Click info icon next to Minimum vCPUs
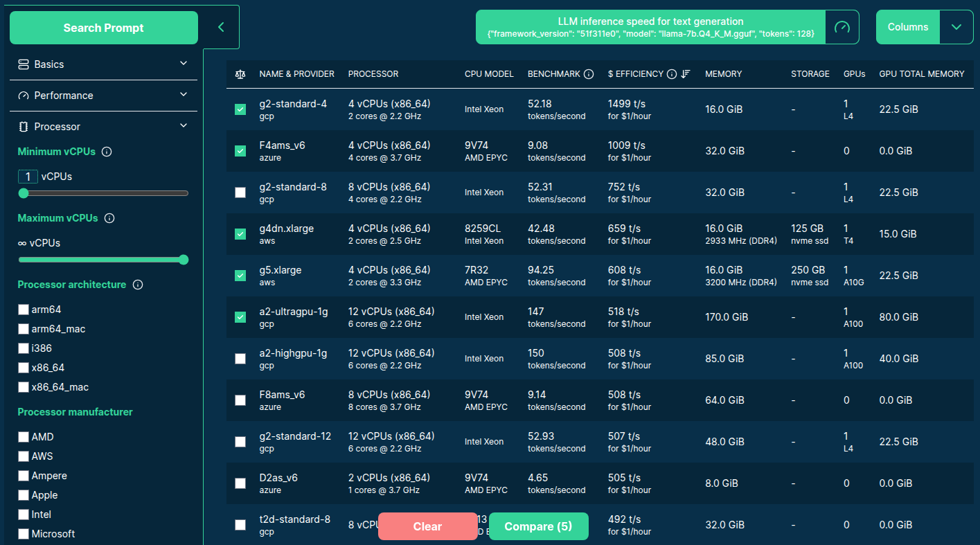 [x=107, y=152]
